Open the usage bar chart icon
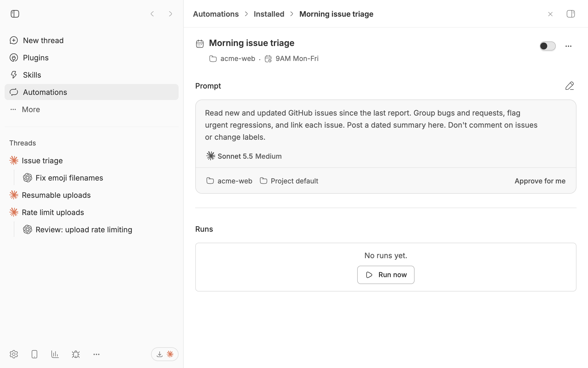Screen dimensions: 588x368 (x=55, y=354)
